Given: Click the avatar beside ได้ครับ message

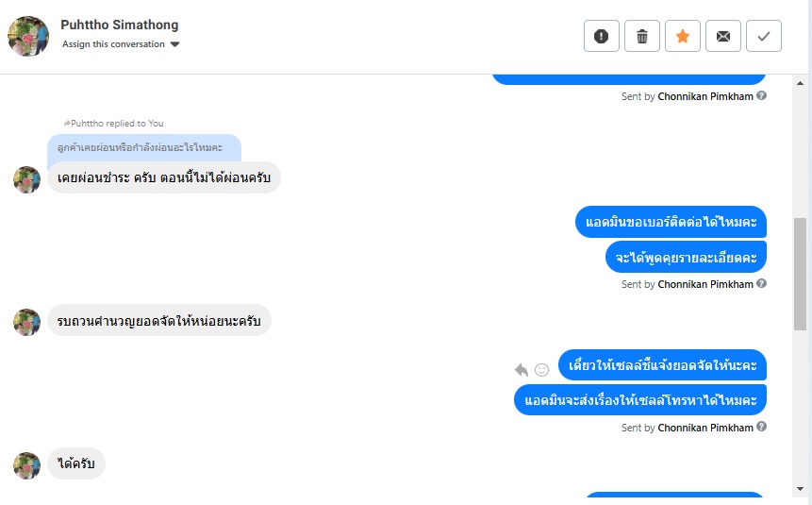Looking at the screenshot, I should click(x=26, y=464).
